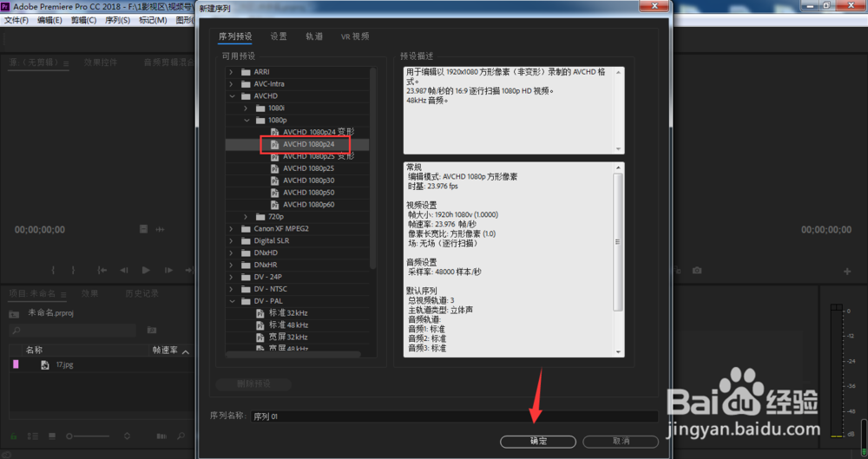Open the 序列预设 tab
868x459 pixels.
click(235, 36)
